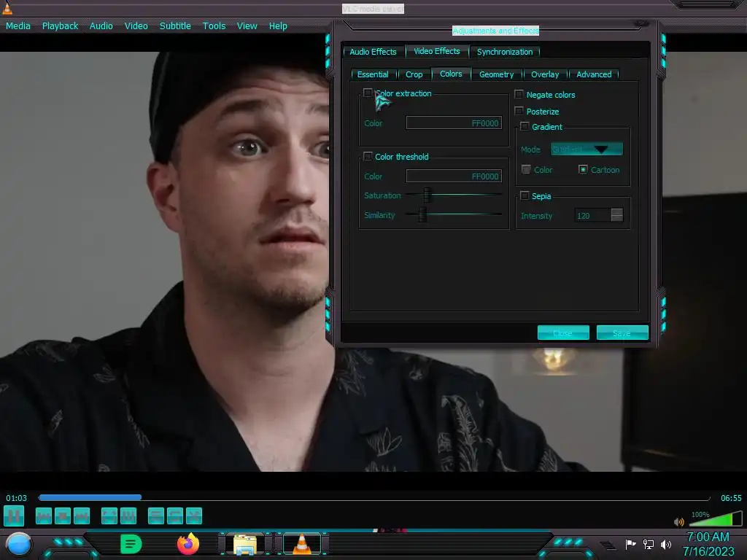
Task: Skip to next media button
Action: tap(82, 516)
